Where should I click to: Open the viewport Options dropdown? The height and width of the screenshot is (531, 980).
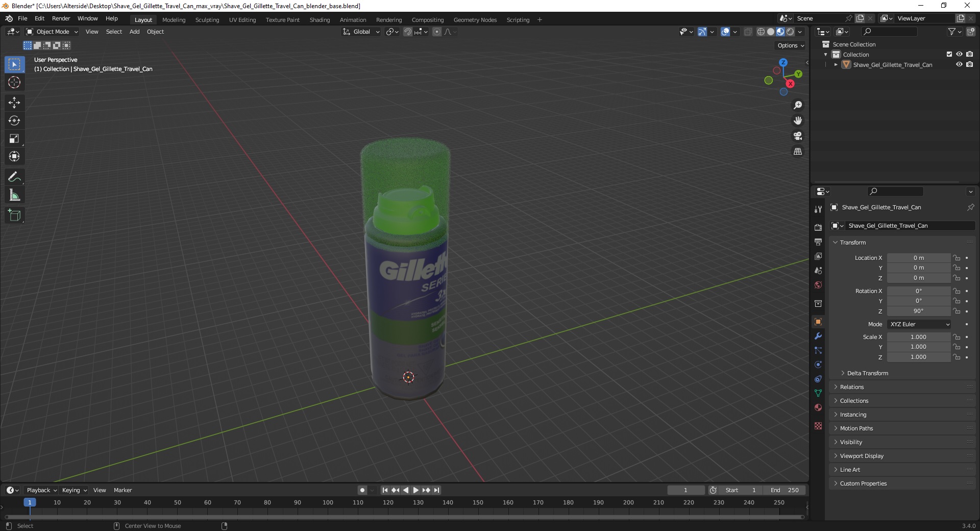[791, 45]
